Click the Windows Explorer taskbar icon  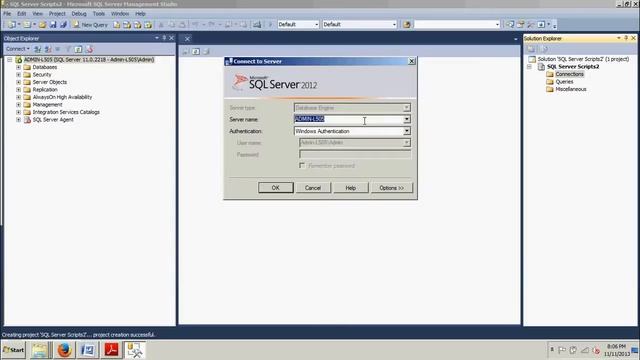pyautogui.click(x=40, y=350)
